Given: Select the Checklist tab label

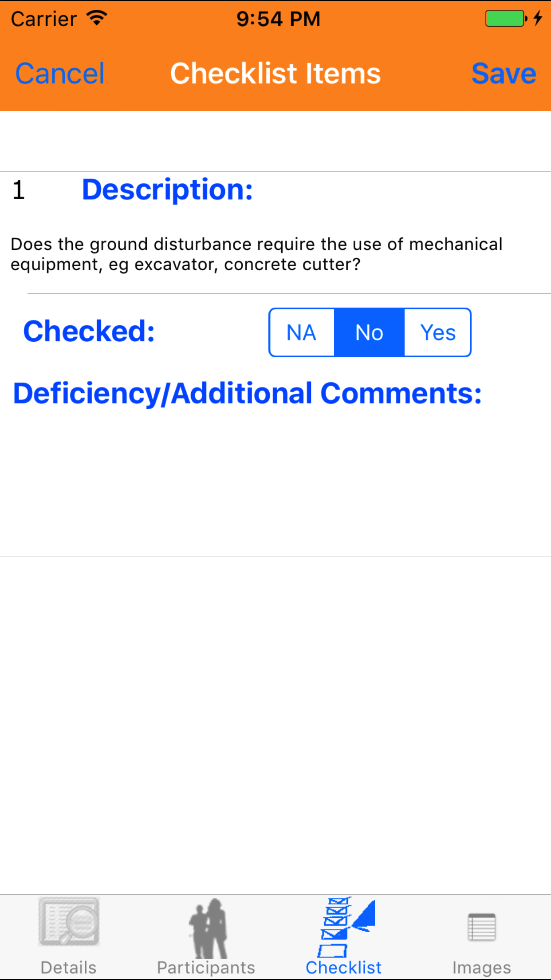Looking at the screenshot, I should click(x=344, y=968).
